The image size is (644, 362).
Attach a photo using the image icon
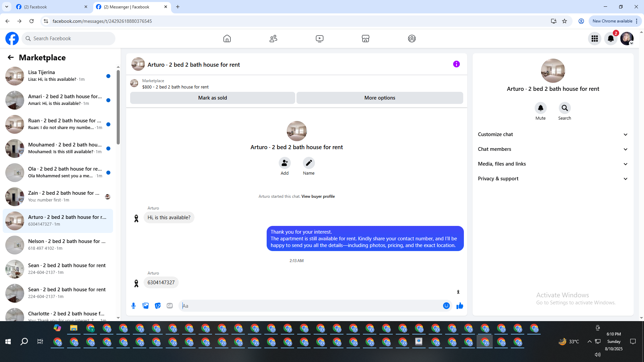pos(146,306)
